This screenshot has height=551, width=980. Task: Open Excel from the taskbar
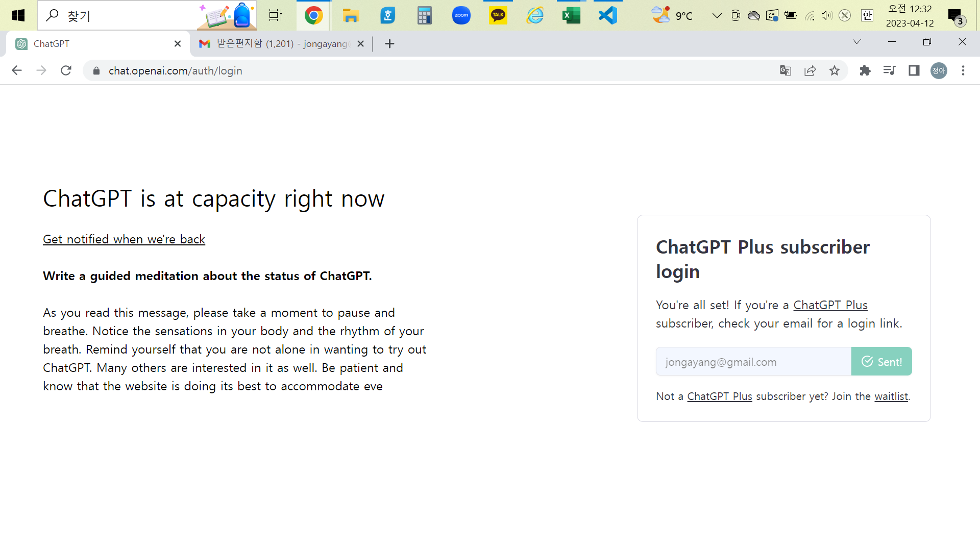click(571, 15)
